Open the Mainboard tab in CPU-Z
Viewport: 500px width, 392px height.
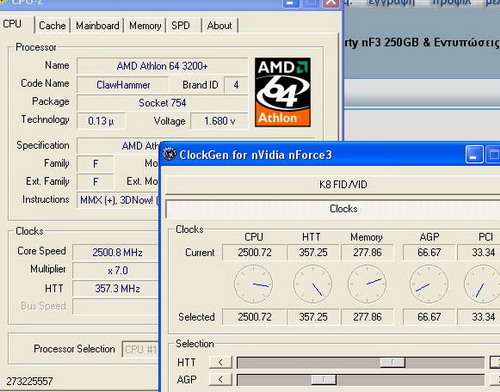(x=97, y=26)
